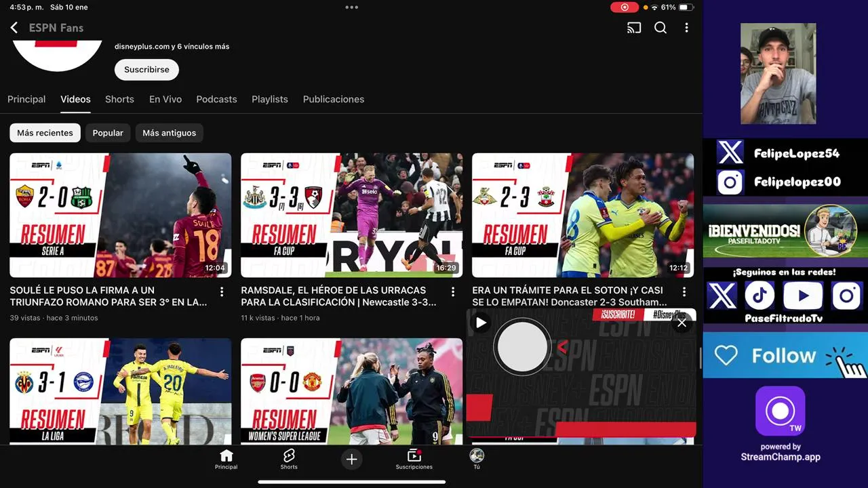
Task: Tap the white record circle button
Action: click(521, 346)
